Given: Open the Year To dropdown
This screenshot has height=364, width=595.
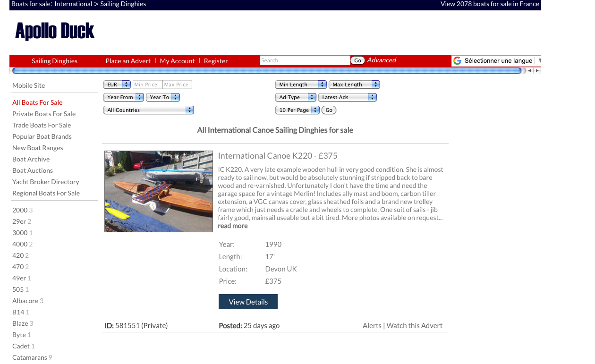Looking at the screenshot, I should (x=163, y=97).
